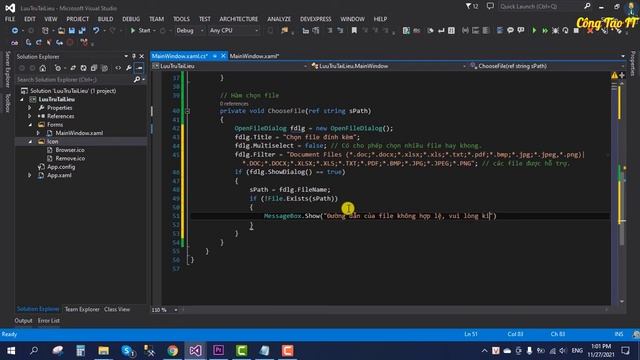Click the bug Debug icon in right toolbar
Screen dimensions: 640x360
pyautogui.click(x=555, y=31)
